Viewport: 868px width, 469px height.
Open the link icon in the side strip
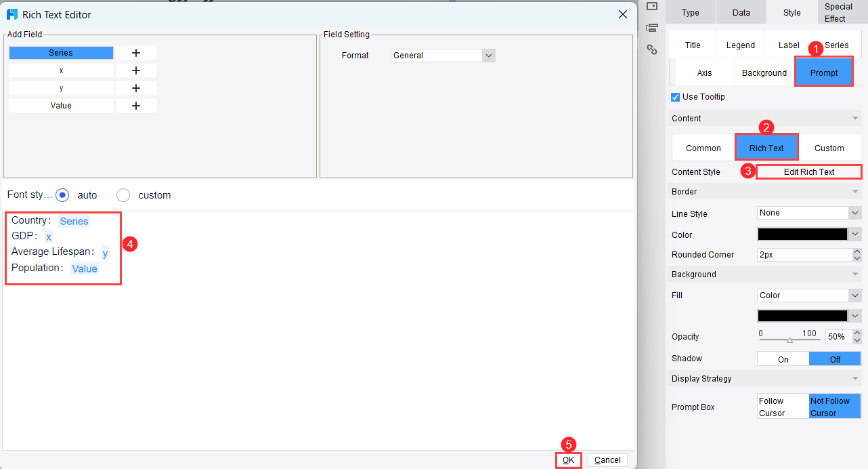tap(652, 49)
